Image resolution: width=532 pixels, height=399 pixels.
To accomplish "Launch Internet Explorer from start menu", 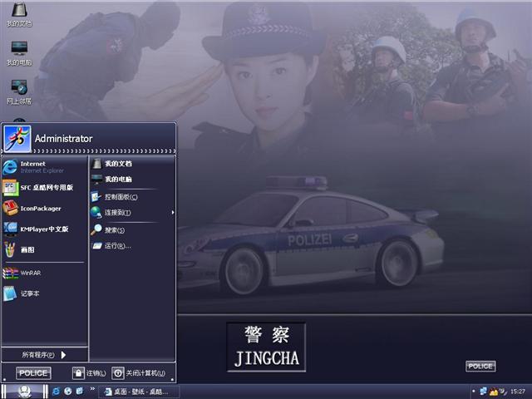I will point(44,167).
